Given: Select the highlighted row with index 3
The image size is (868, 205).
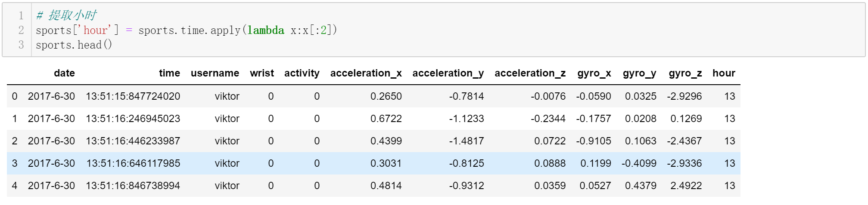Looking at the screenshot, I should tap(373, 163).
